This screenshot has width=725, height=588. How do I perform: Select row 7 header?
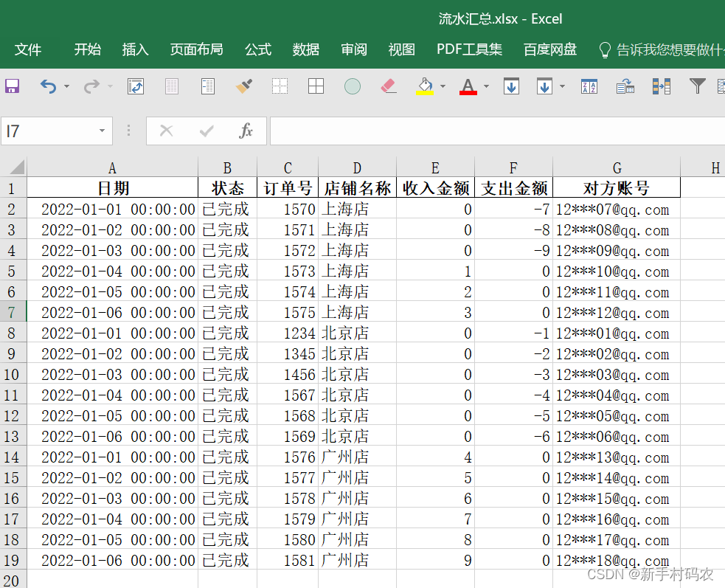point(13,313)
